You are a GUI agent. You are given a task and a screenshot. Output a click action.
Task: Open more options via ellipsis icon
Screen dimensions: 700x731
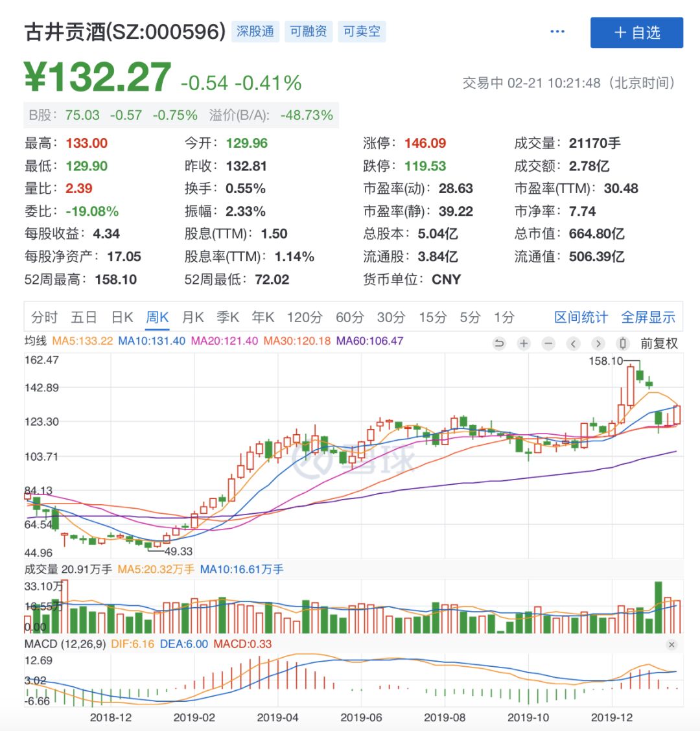tap(557, 31)
